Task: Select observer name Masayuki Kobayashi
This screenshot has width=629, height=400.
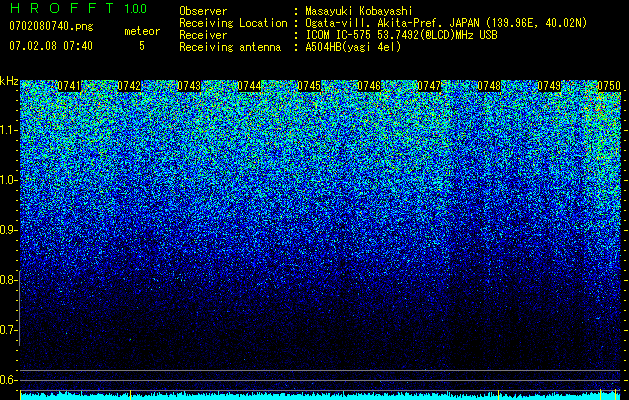Action: coord(359,11)
